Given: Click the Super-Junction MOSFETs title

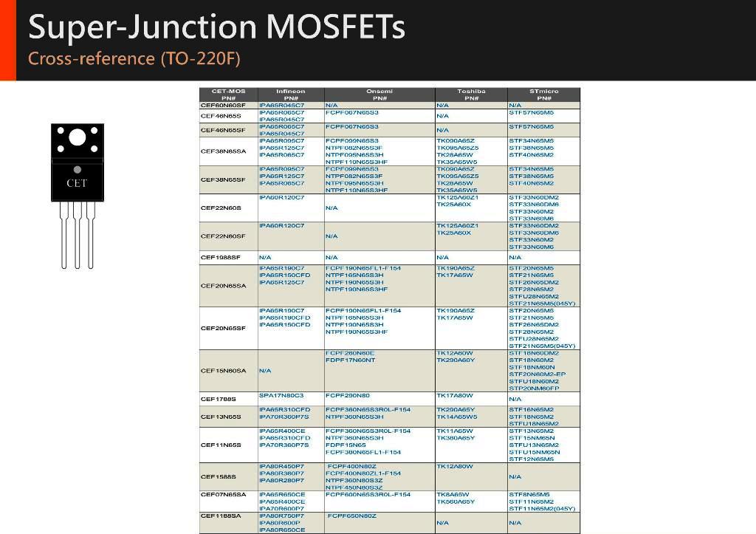Looking at the screenshot, I should (216, 27).
